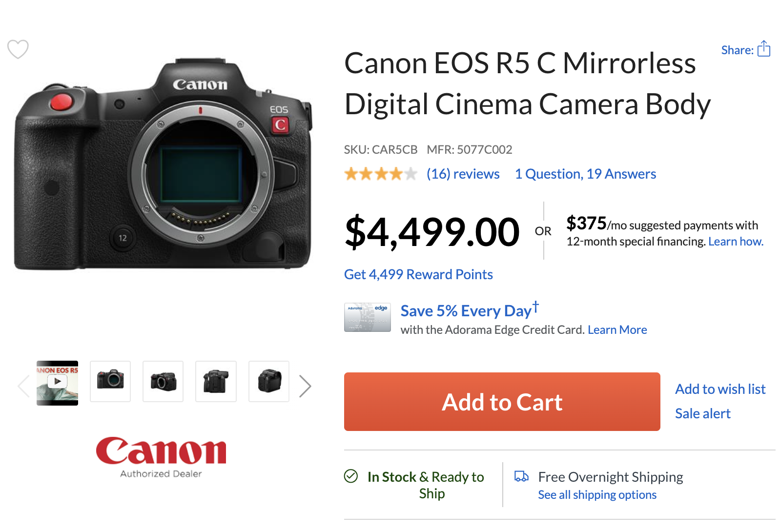Set up a Sale alert
Screen dimensions: 780x532
click(x=702, y=413)
